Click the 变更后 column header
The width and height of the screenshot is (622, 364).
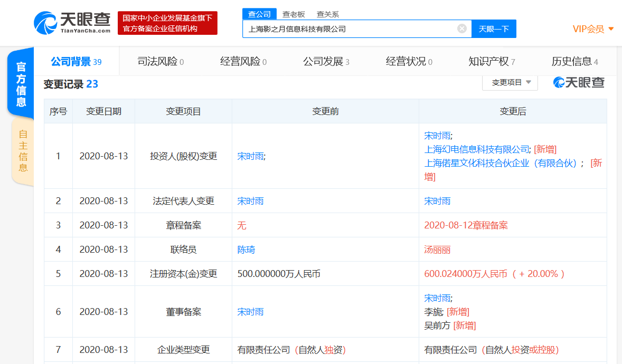tap(513, 111)
